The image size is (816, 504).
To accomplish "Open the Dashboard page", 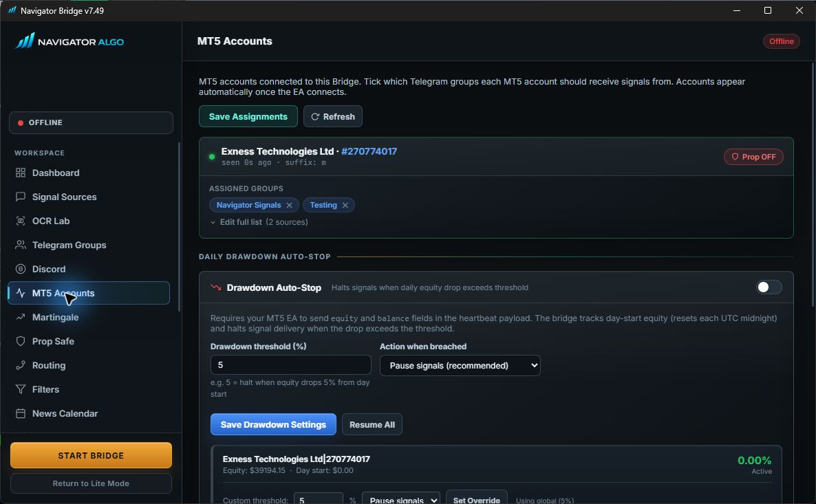I will click(x=56, y=173).
